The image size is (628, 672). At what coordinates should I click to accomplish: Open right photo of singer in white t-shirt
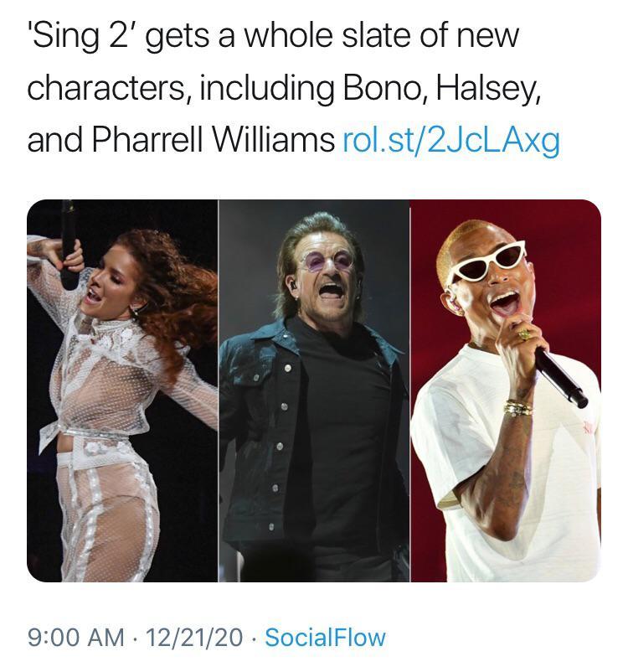point(506,390)
